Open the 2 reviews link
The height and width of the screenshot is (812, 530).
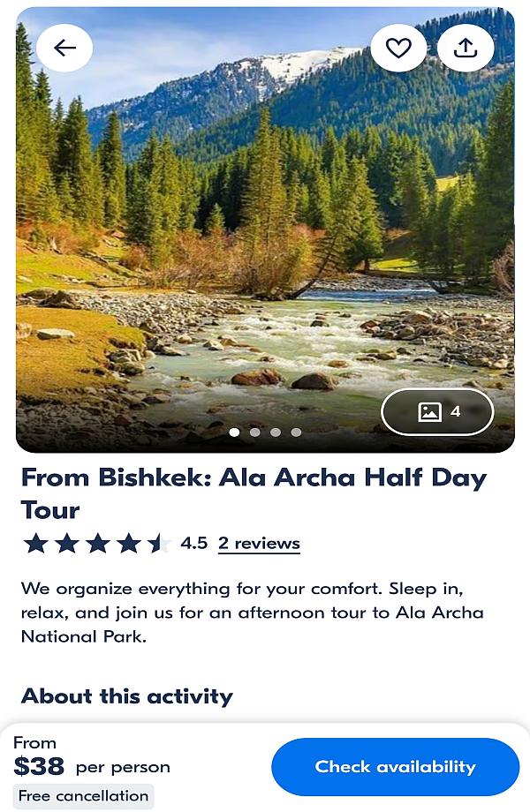point(259,543)
